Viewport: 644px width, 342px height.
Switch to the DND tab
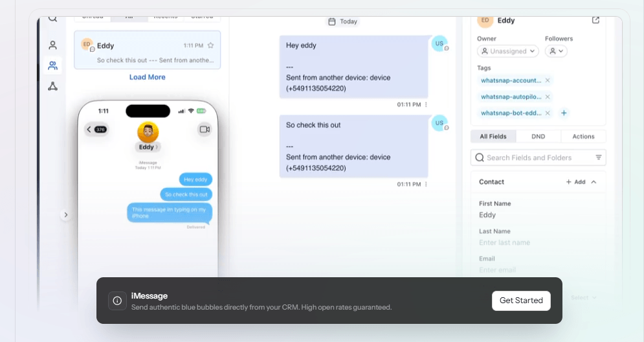click(x=538, y=137)
